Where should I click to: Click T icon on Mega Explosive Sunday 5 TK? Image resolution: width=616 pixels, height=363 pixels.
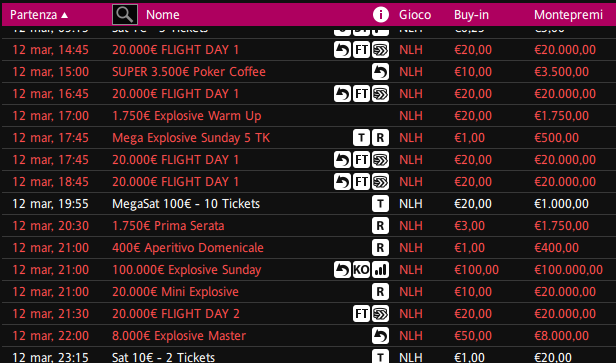(361, 138)
